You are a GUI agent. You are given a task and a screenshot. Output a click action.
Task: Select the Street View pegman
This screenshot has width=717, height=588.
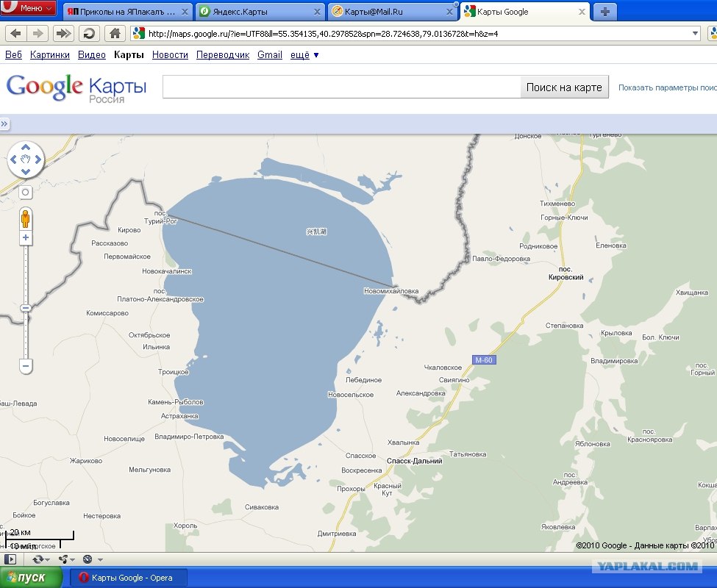click(26, 219)
